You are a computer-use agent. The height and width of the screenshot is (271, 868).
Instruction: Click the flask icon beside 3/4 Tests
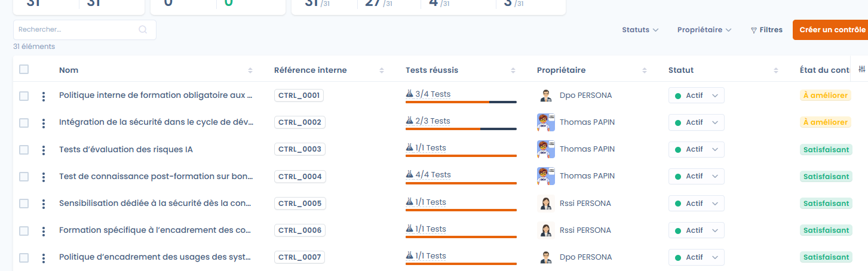pos(409,94)
